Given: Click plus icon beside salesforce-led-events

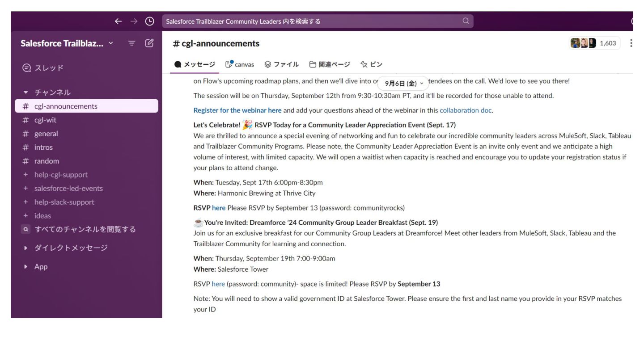Looking at the screenshot, I should [26, 188].
